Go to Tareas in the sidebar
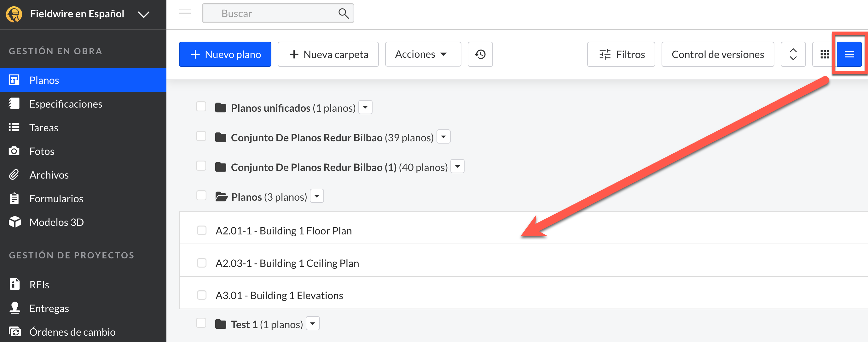 point(43,127)
